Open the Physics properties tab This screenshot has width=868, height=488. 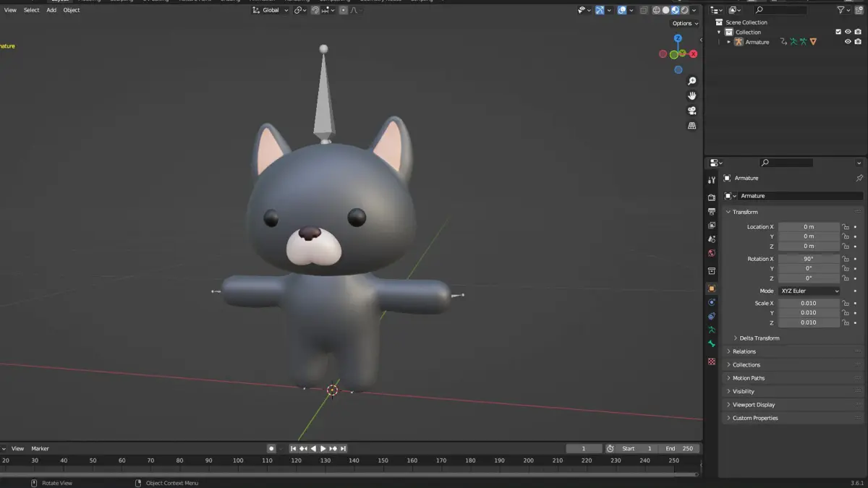point(712,302)
